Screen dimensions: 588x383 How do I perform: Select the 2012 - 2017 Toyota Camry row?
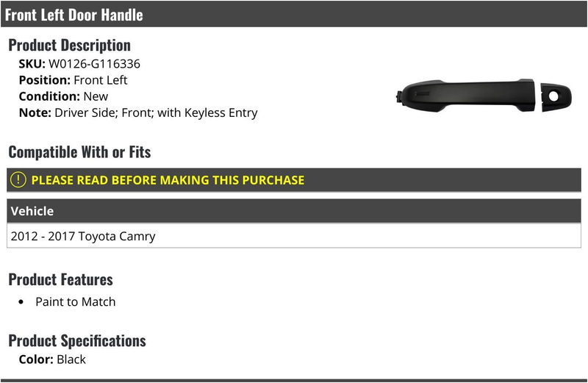click(294, 236)
